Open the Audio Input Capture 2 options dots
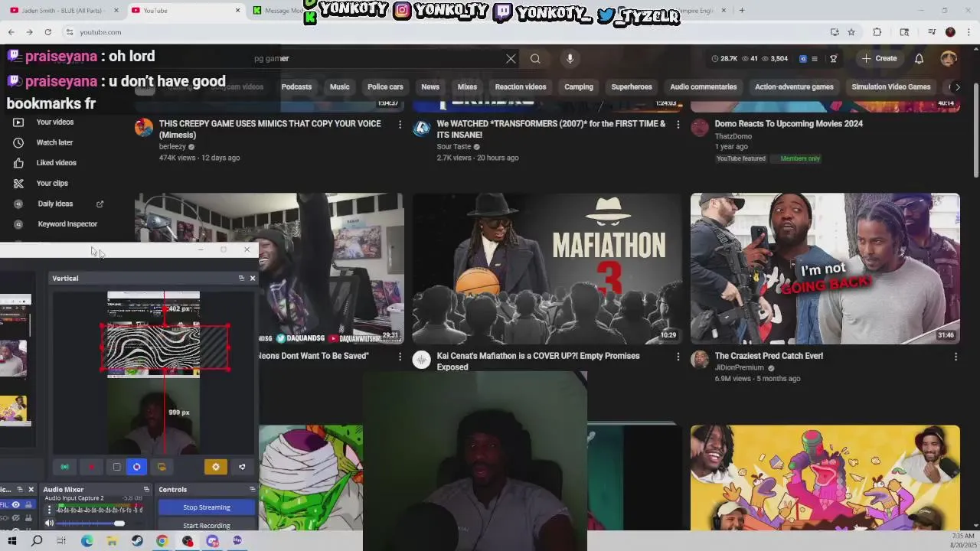Viewport: 980px width, 551px height. click(50, 509)
